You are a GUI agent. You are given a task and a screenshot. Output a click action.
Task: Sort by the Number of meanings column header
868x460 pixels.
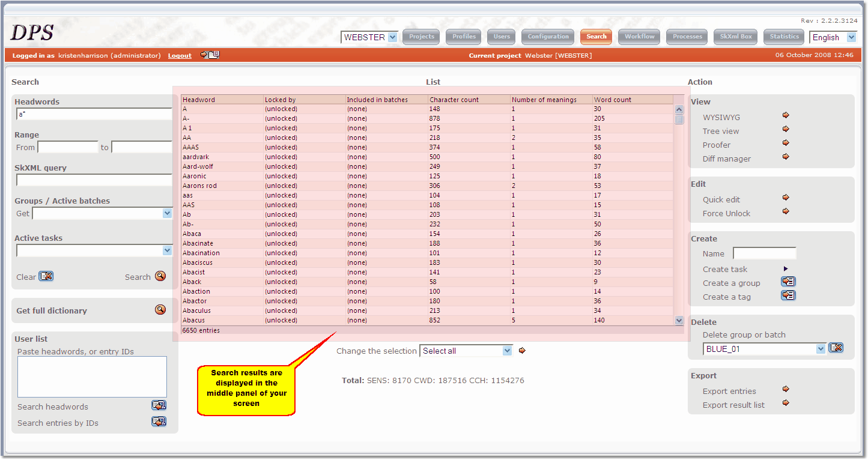tap(551, 100)
